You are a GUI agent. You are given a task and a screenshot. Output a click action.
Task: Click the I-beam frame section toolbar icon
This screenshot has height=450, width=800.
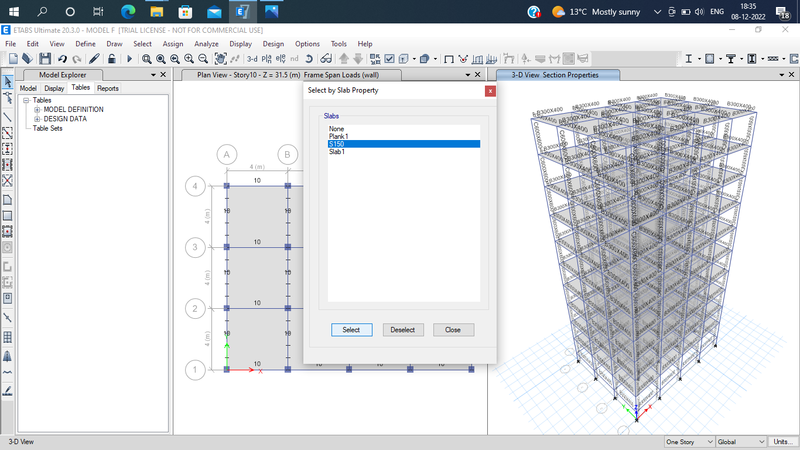pyautogui.click(x=688, y=59)
